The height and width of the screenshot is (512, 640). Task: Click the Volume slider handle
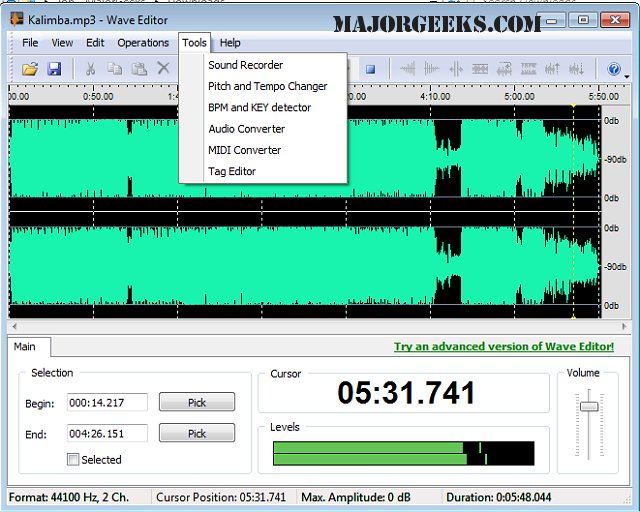click(589, 407)
